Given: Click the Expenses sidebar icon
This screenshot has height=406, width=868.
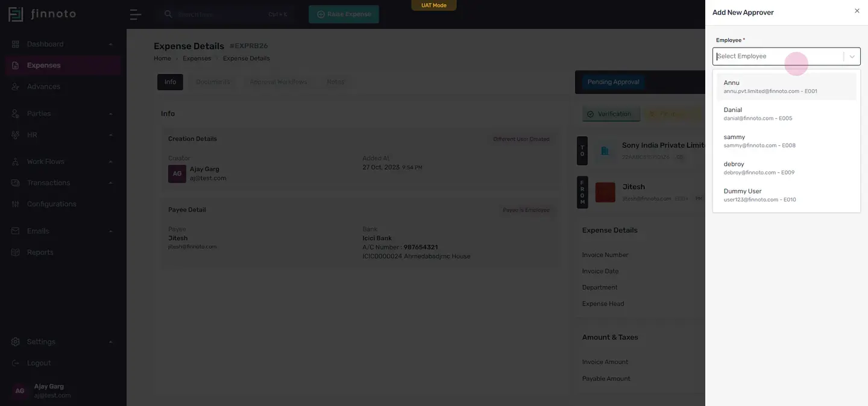Looking at the screenshot, I should coord(16,65).
